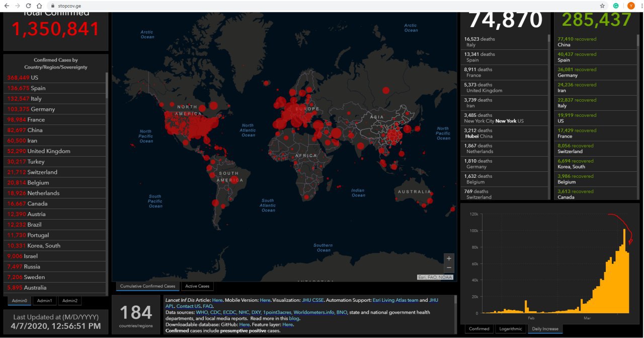Click the country list scrollbar

pos(107,85)
